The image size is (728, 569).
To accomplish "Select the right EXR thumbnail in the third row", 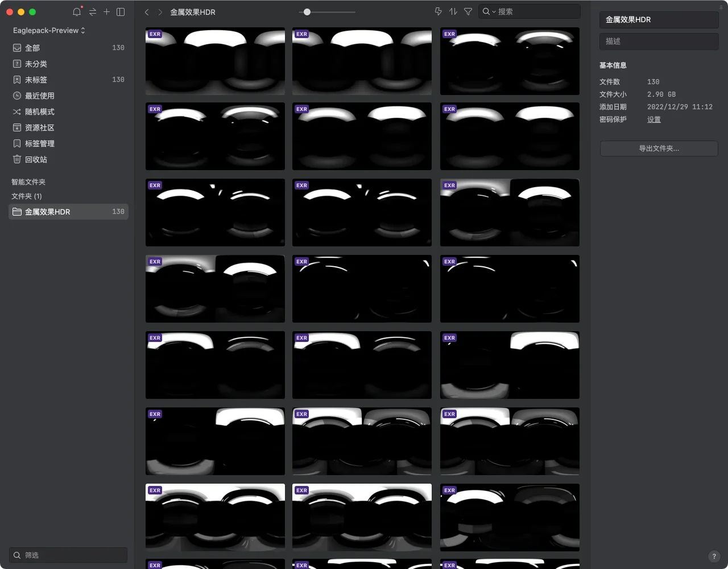I will coord(510,212).
